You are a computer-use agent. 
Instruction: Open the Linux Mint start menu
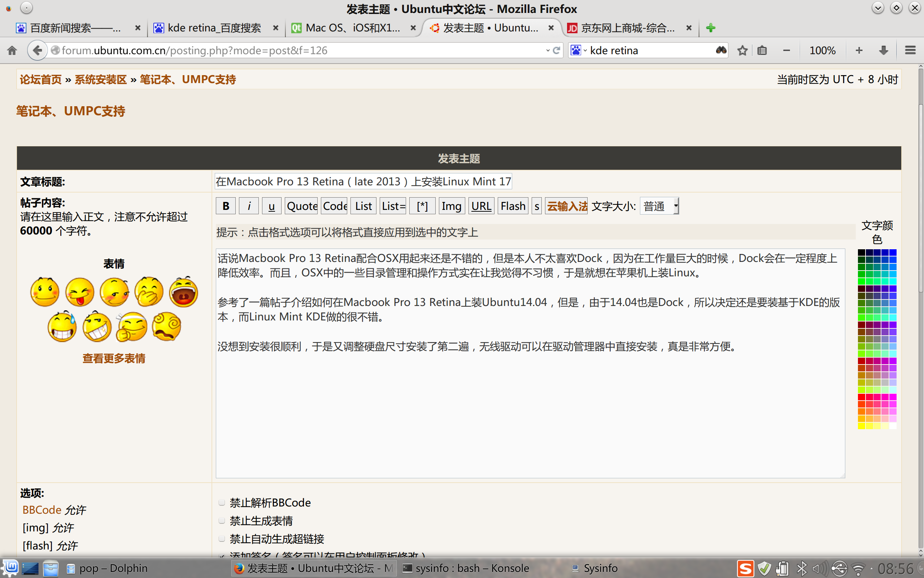click(10, 568)
